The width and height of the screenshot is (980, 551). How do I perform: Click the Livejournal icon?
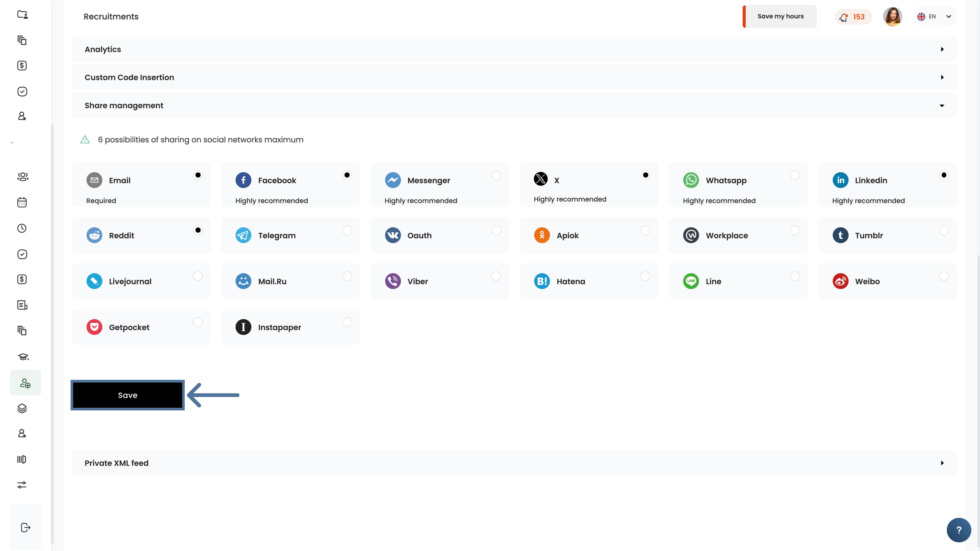94,281
